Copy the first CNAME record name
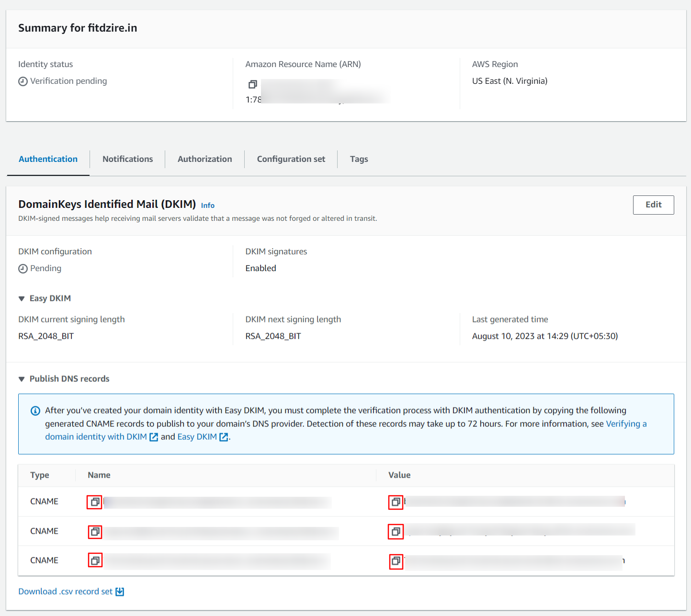The width and height of the screenshot is (691, 616). pos(95,502)
